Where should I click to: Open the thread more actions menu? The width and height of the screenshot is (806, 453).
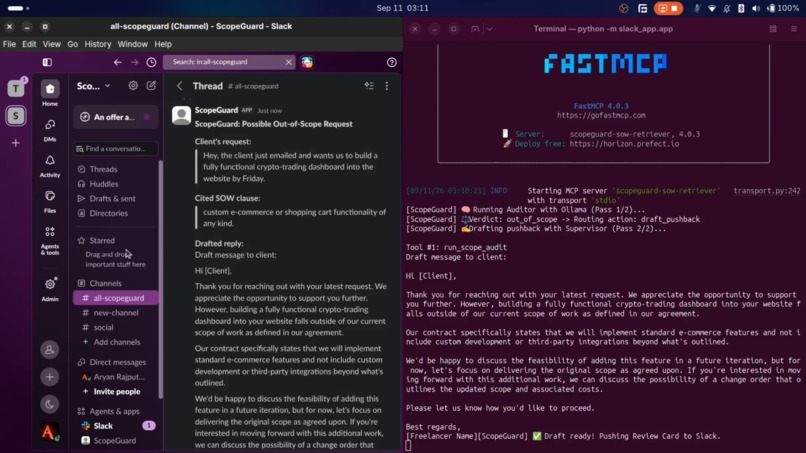point(387,86)
